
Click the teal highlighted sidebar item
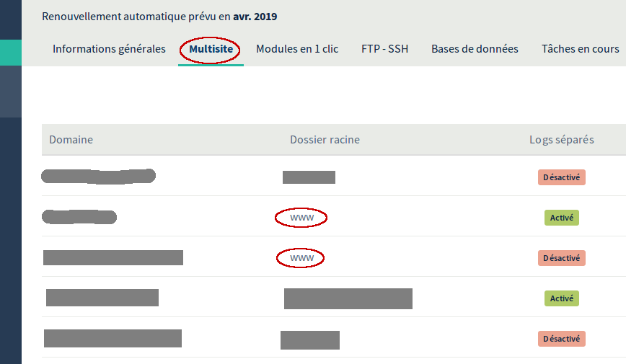[11, 53]
